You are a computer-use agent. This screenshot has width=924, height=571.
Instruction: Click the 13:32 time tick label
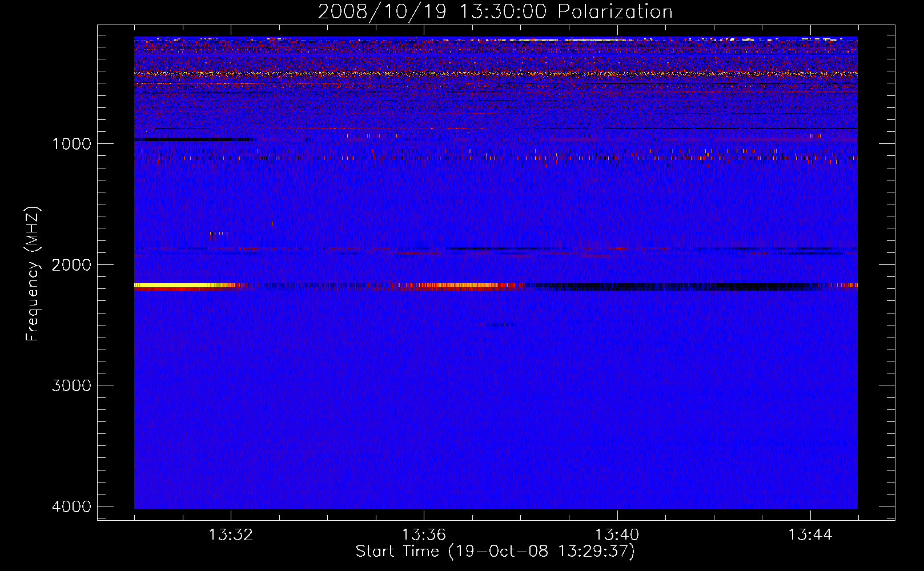231,535
